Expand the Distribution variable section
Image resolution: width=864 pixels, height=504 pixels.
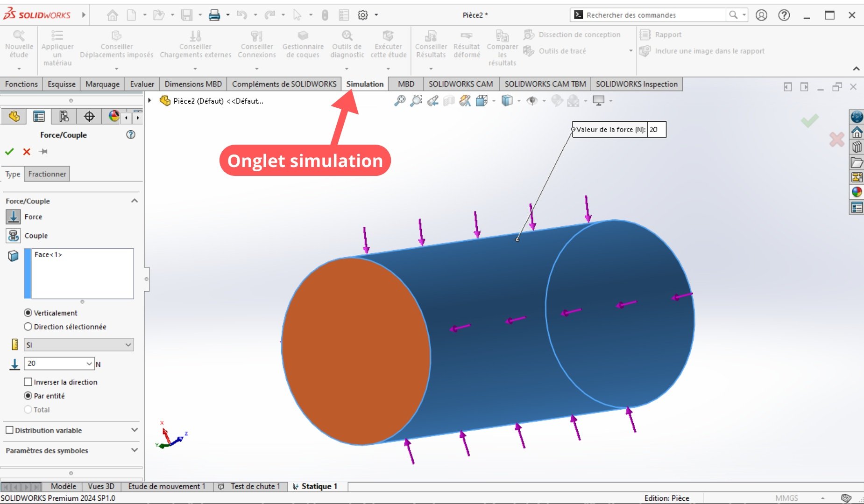[x=135, y=430]
